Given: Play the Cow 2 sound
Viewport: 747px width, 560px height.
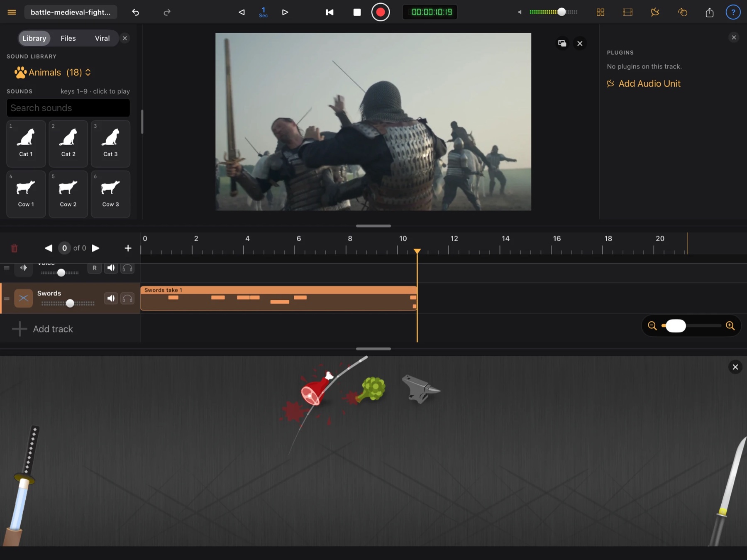Looking at the screenshot, I should click(68, 194).
